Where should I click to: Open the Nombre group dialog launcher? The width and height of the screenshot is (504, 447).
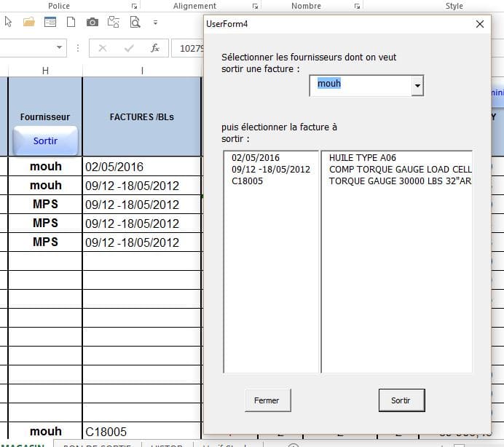pyautogui.click(x=355, y=6)
